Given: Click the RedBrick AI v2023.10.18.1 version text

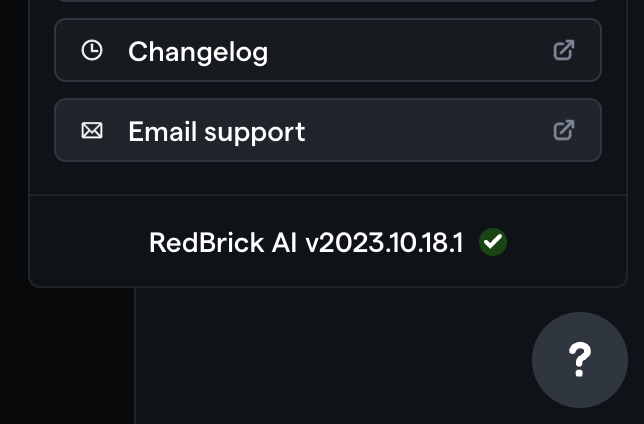Looking at the screenshot, I should pos(306,242).
